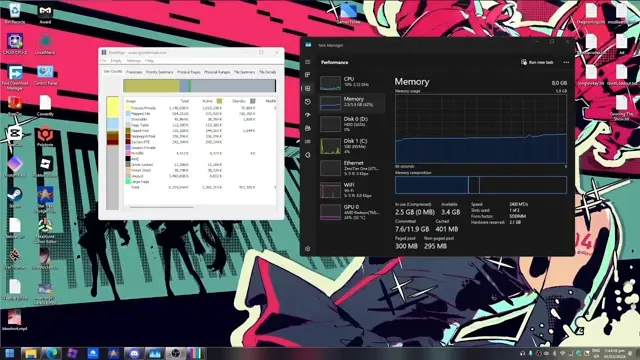
Task: Open Task Manager more options ellipsis
Action: [566, 62]
